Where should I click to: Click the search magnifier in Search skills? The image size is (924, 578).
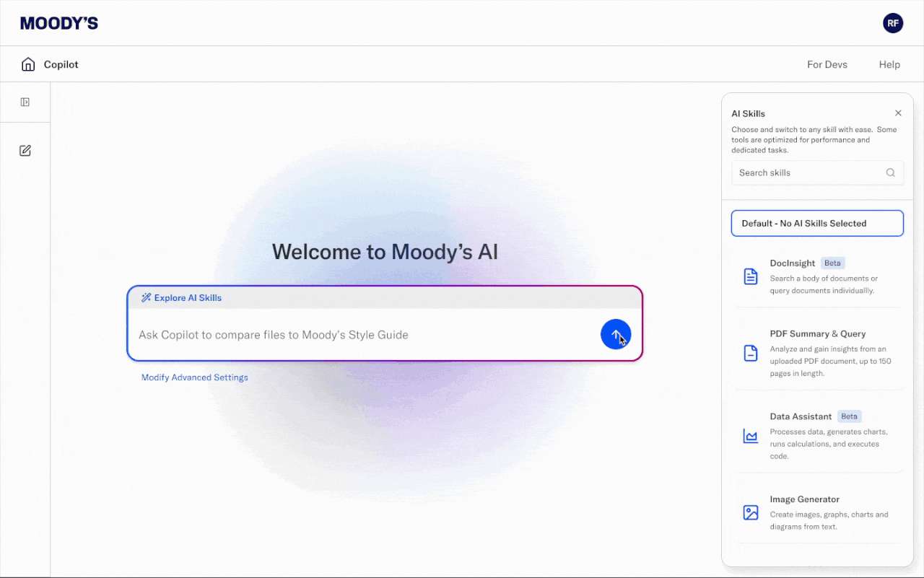[x=891, y=172]
